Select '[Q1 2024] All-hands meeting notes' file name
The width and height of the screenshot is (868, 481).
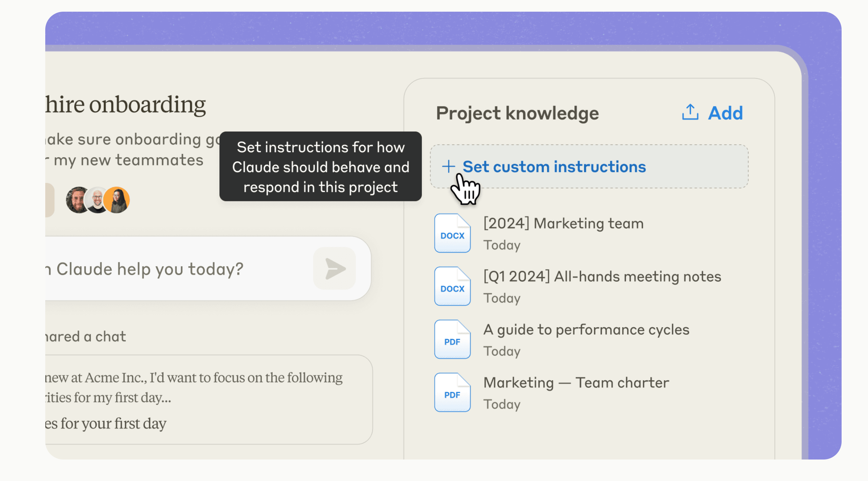pyautogui.click(x=602, y=277)
